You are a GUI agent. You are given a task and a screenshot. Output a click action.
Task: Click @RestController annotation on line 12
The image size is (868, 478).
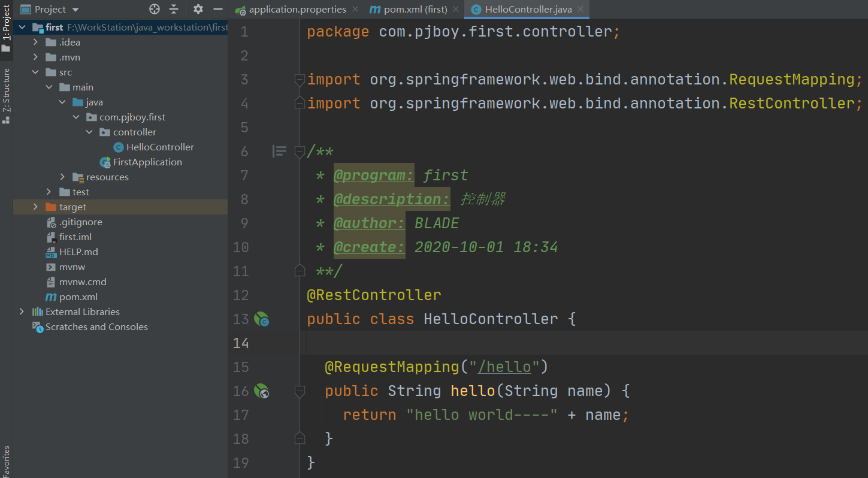(374, 295)
